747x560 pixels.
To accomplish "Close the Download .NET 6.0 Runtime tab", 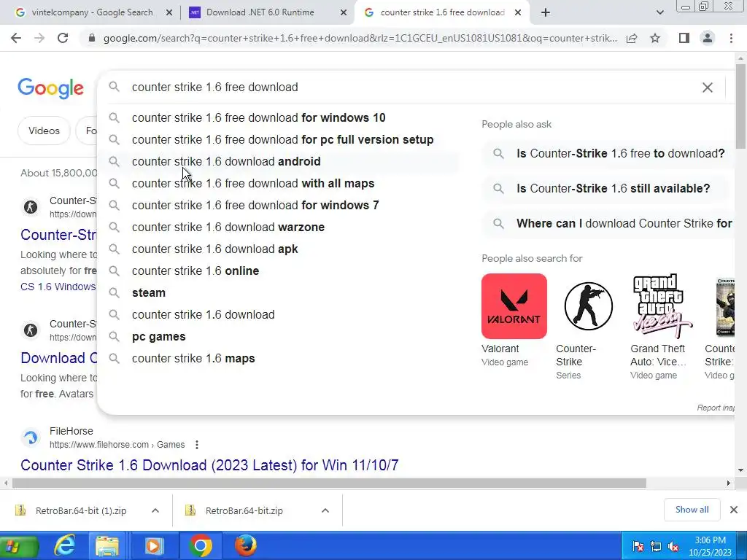I will tap(343, 13).
